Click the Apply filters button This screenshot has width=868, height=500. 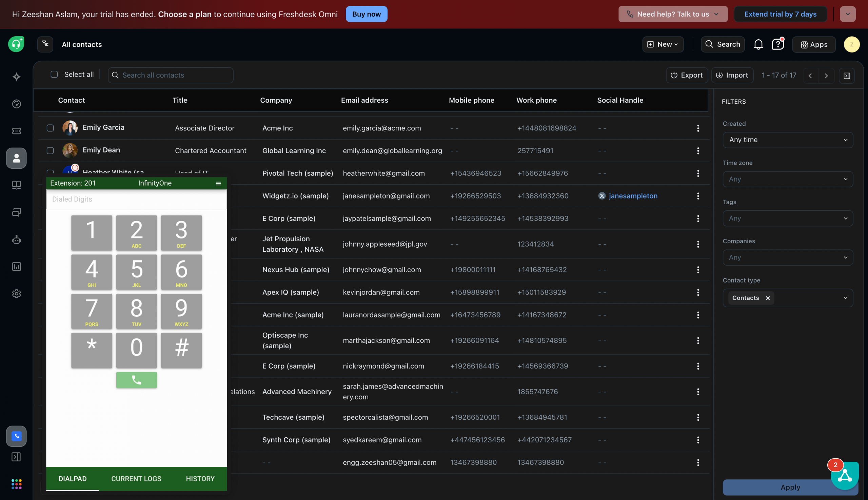click(x=790, y=487)
